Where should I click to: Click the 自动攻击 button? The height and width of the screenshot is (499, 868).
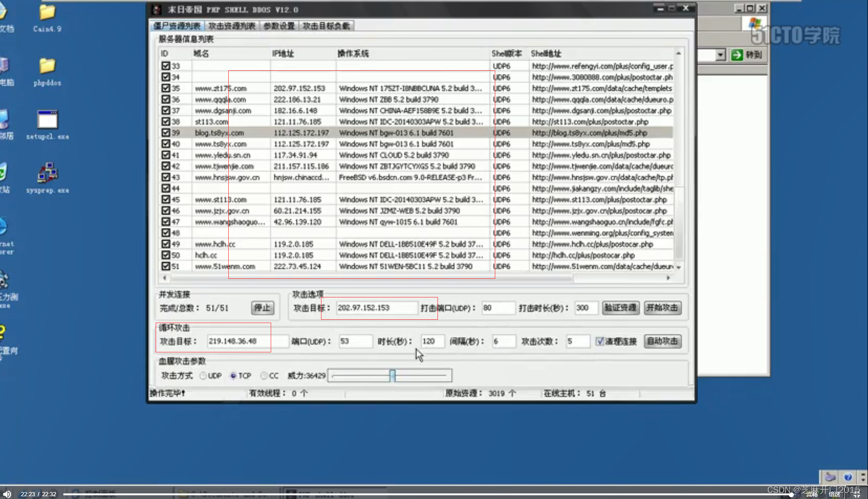pyautogui.click(x=662, y=341)
